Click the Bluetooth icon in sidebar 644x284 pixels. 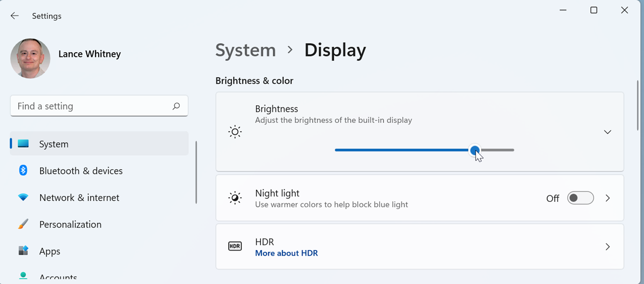(x=23, y=171)
